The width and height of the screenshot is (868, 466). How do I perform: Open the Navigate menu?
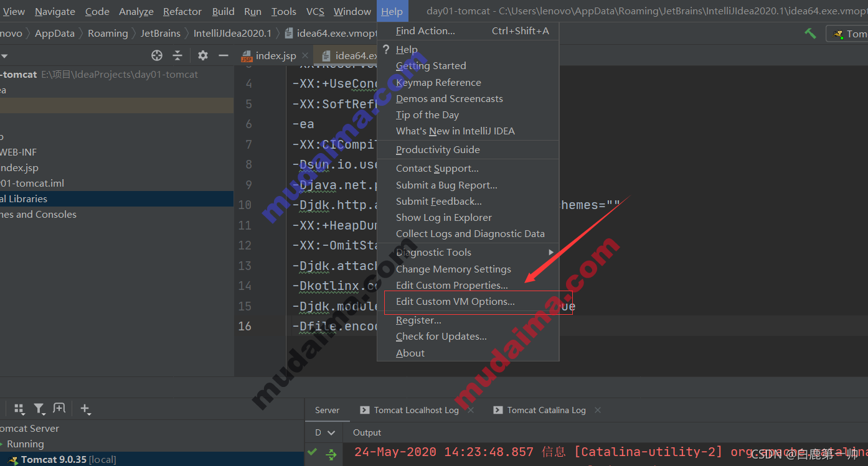pyautogui.click(x=55, y=11)
